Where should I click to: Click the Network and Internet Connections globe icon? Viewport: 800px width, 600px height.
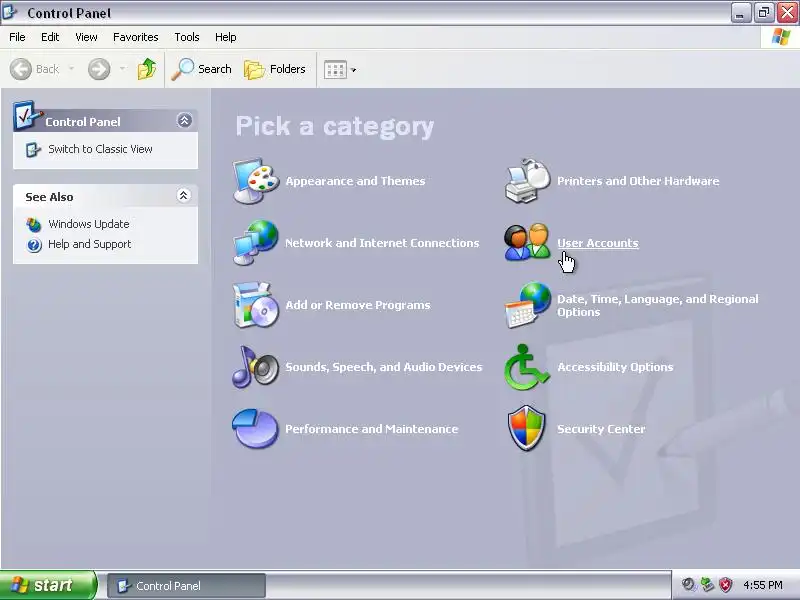[x=256, y=243]
